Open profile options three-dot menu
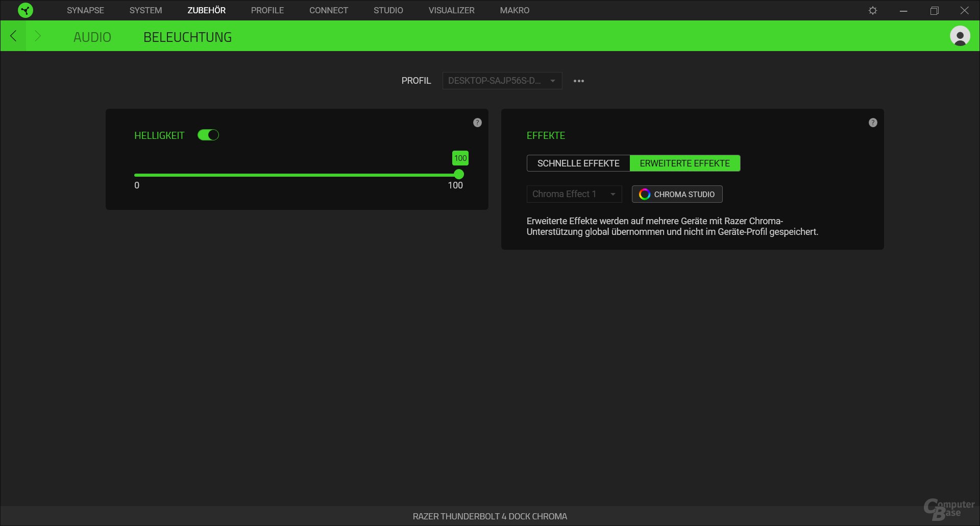Image resolution: width=980 pixels, height=526 pixels. 578,81
